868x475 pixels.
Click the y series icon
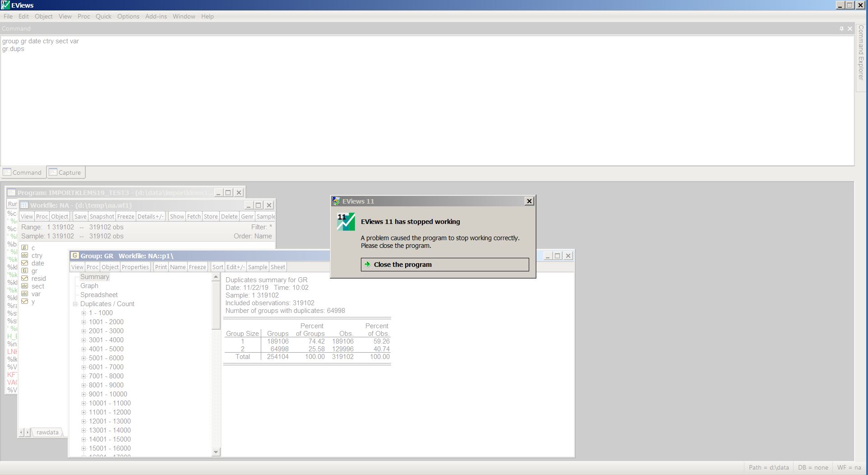click(25, 302)
